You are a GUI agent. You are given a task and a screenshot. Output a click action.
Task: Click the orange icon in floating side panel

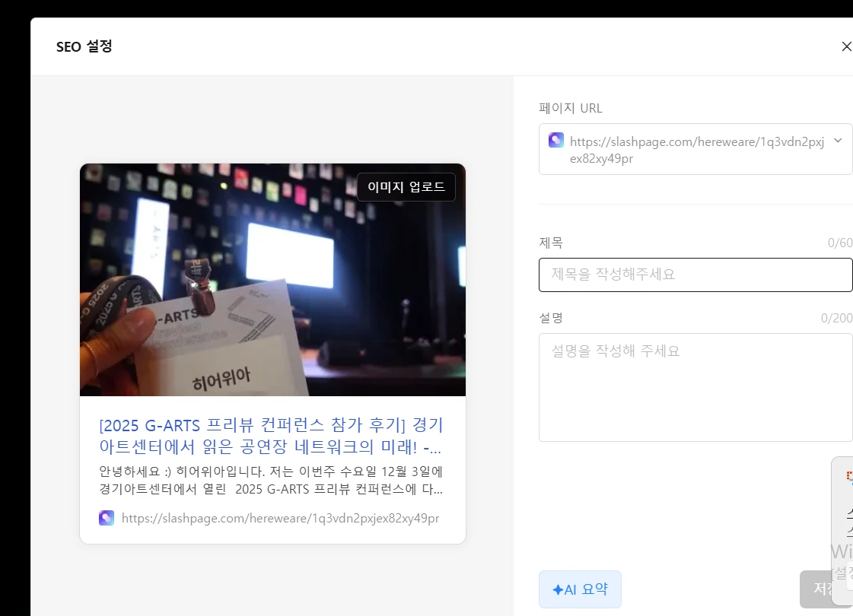[849, 475]
